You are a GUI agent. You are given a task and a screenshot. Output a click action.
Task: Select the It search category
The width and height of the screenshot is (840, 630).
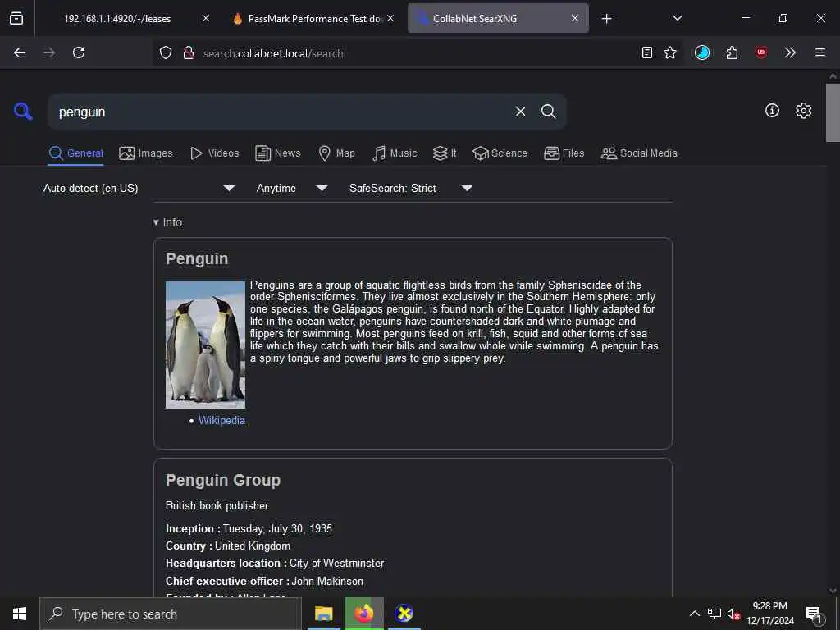tap(445, 153)
